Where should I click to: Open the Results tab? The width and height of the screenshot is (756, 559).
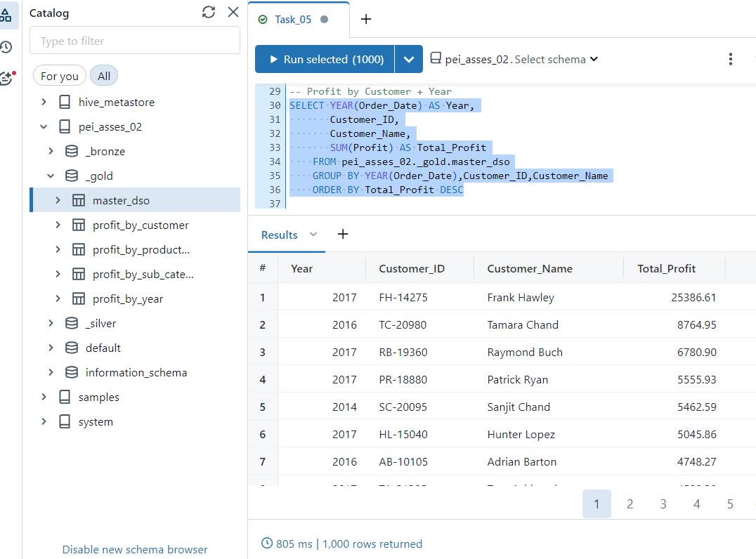(x=279, y=235)
